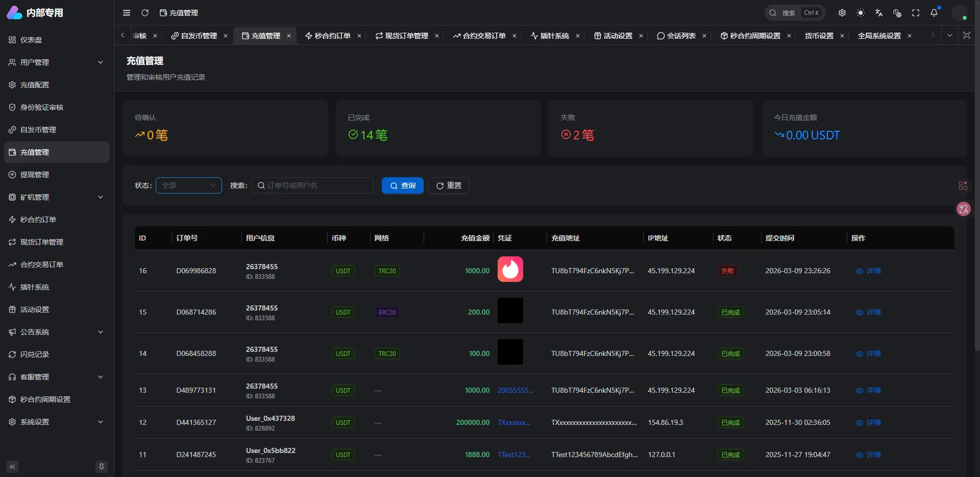View 详情 for order D068458288

pos(868,353)
